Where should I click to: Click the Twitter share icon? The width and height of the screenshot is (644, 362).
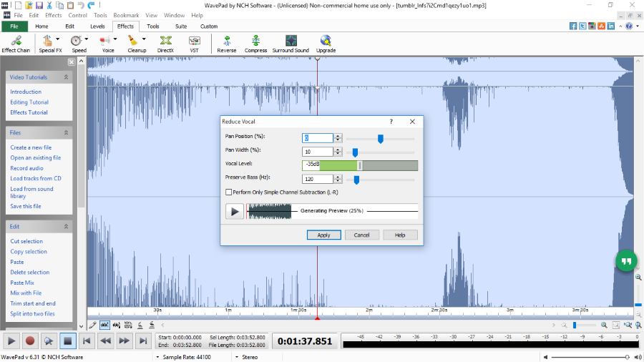click(582, 26)
